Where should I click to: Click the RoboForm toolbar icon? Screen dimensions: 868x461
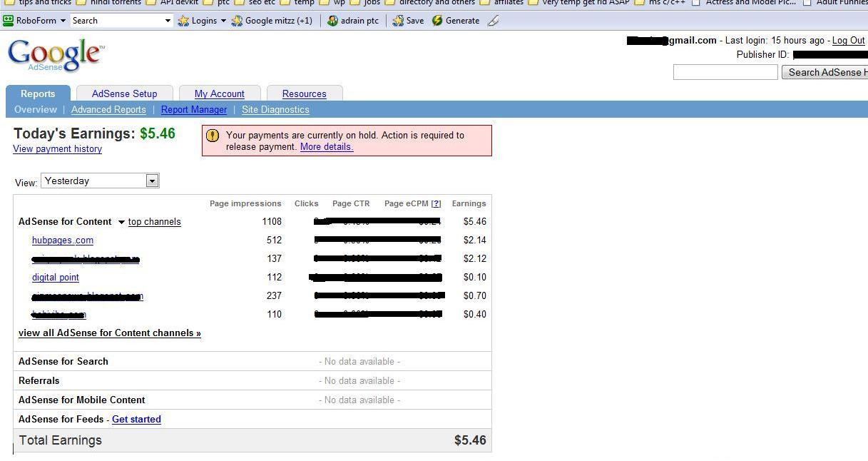coord(8,21)
